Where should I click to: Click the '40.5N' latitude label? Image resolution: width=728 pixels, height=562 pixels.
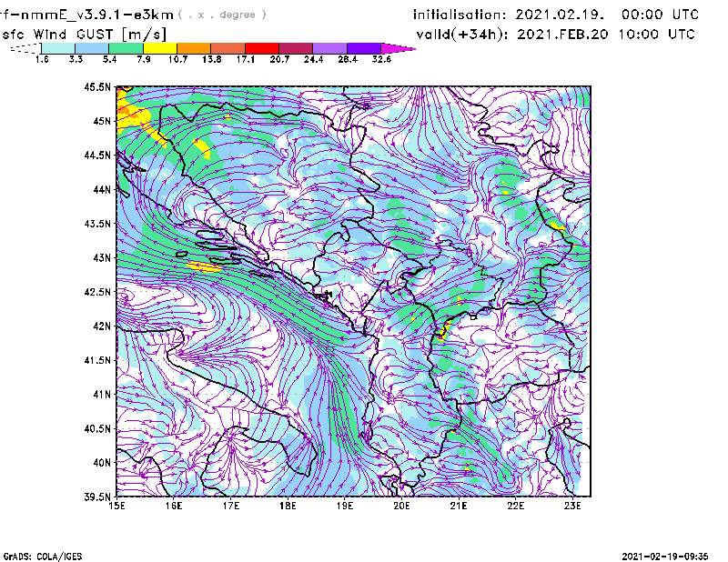tap(97, 428)
